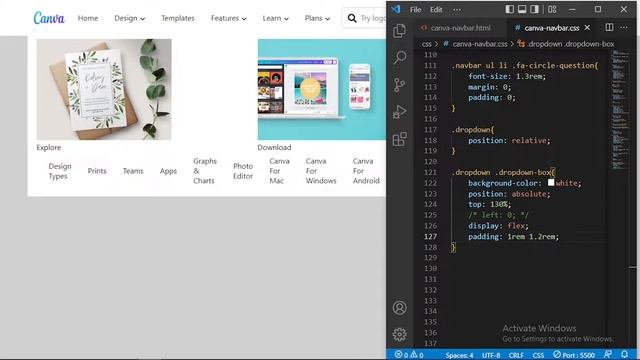Screen dimensions: 640x360
Task: Go to Home in Canva navbar
Action: coord(88,18)
